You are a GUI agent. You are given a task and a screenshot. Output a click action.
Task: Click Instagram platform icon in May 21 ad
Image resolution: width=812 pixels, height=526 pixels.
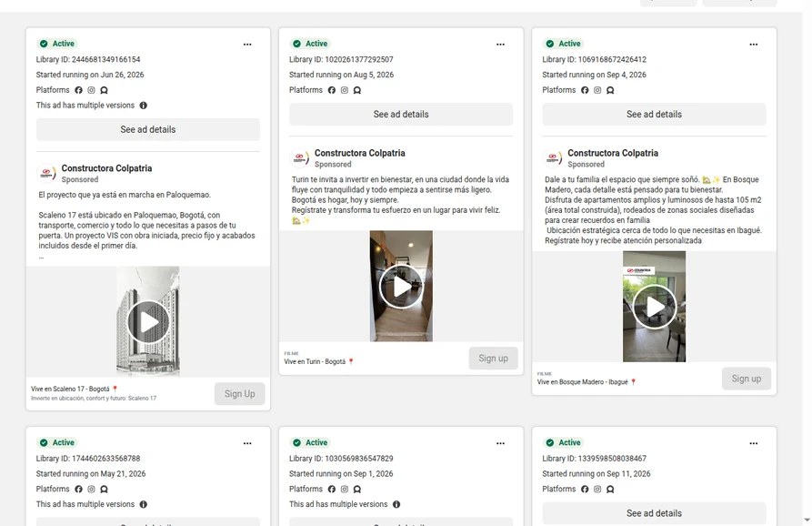(91, 490)
